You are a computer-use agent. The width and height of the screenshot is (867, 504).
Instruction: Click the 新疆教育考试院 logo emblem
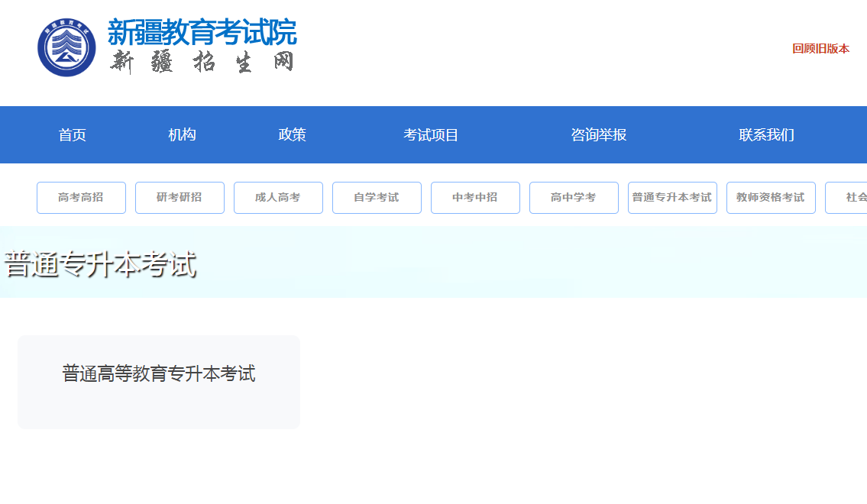click(67, 46)
